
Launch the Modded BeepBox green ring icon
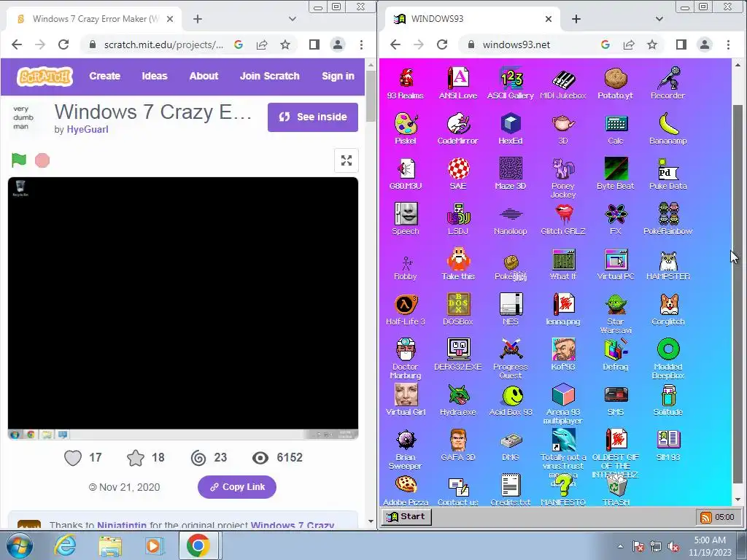(668, 359)
